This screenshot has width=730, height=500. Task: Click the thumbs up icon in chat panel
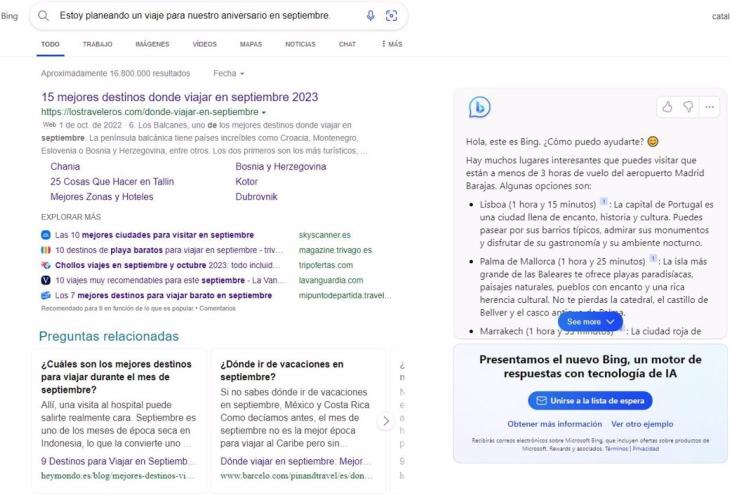[x=667, y=106]
